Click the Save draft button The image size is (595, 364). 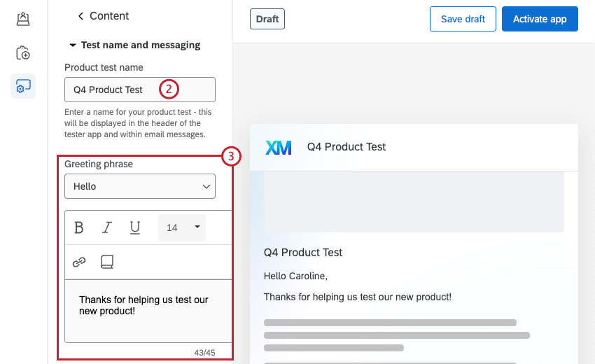pyautogui.click(x=463, y=19)
